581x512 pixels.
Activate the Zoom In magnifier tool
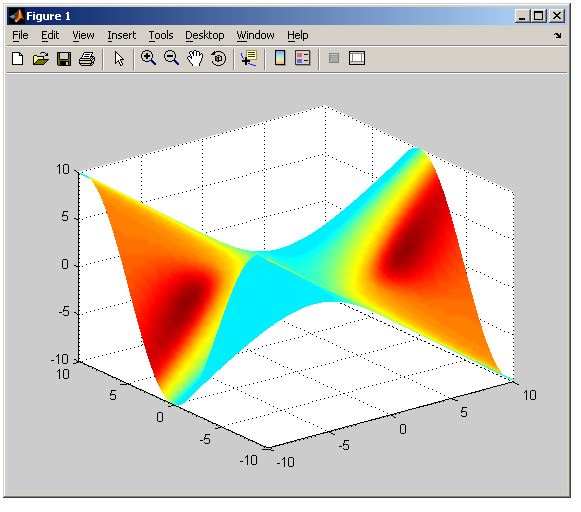(148, 58)
